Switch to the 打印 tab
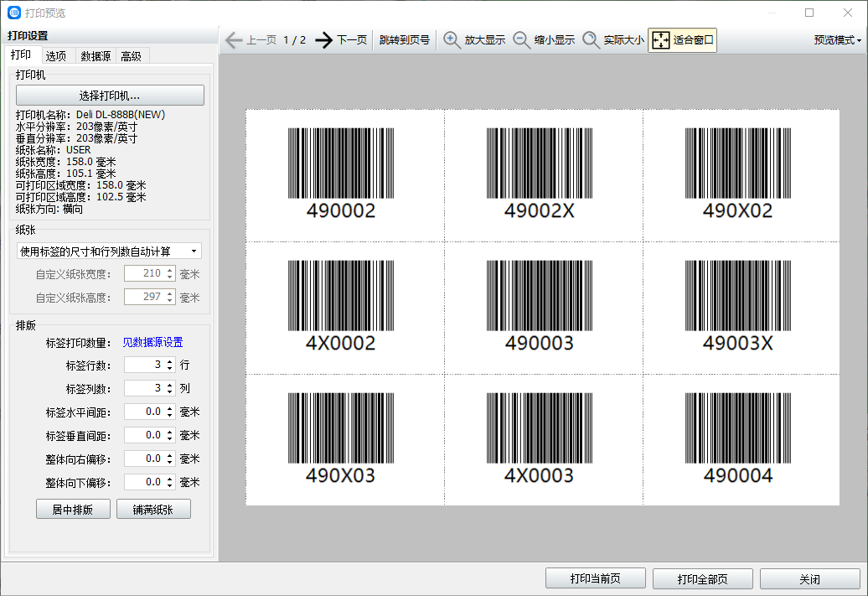Viewport: 868px width, 596px height. click(21, 54)
